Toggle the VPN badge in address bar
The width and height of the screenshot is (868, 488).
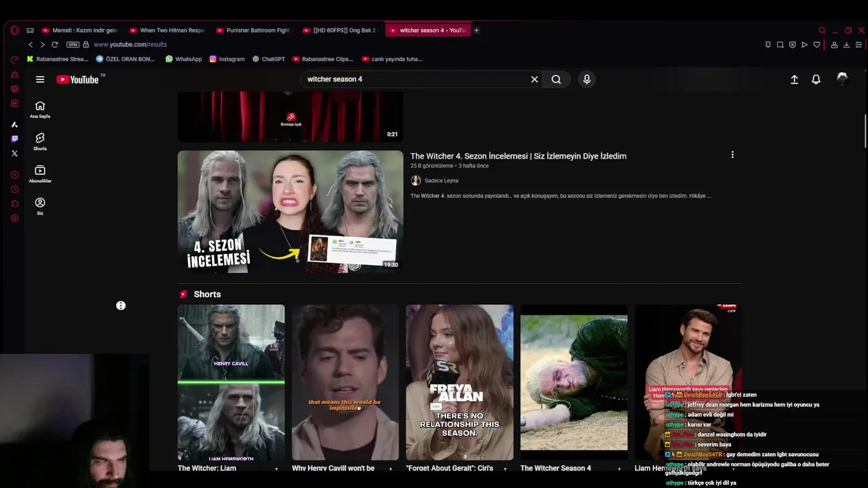(x=73, y=45)
